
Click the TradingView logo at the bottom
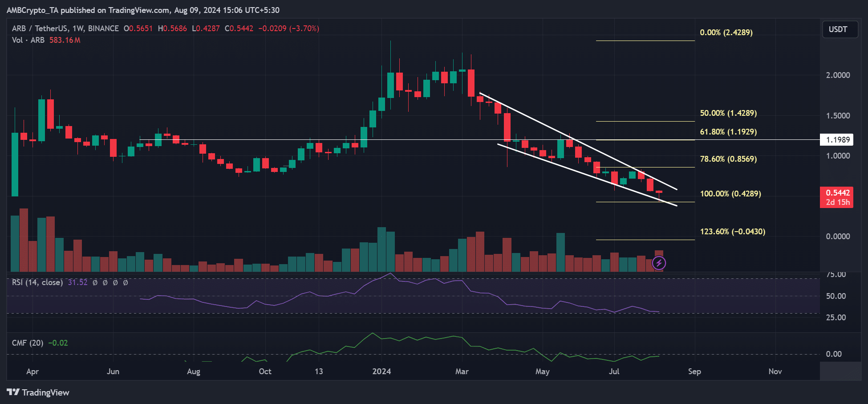38,392
